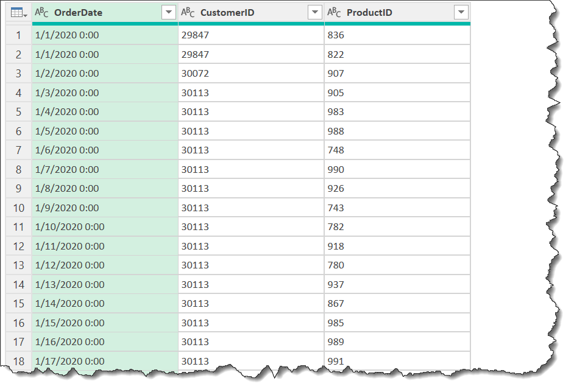
Task: Open the table menu icon in grid corner
Action: pyautogui.click(x=19, y=13)
